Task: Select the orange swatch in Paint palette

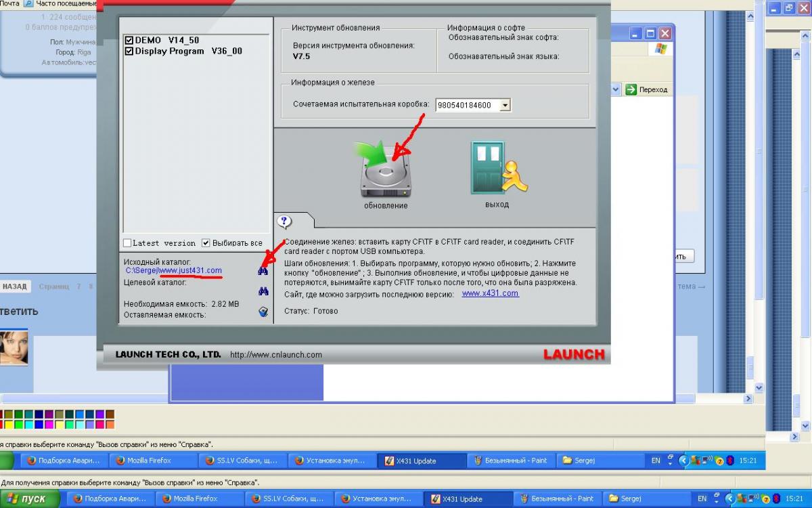Action: (110, 425)
